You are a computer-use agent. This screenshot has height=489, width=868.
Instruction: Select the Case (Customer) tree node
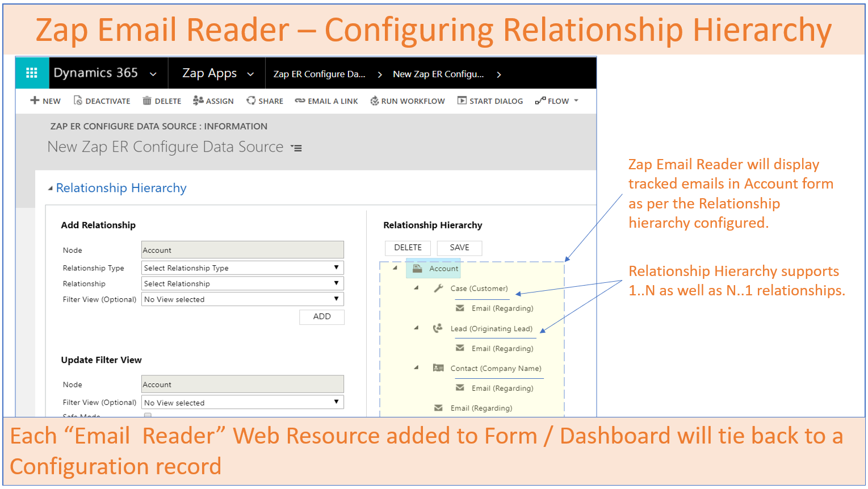click(479, 289)
